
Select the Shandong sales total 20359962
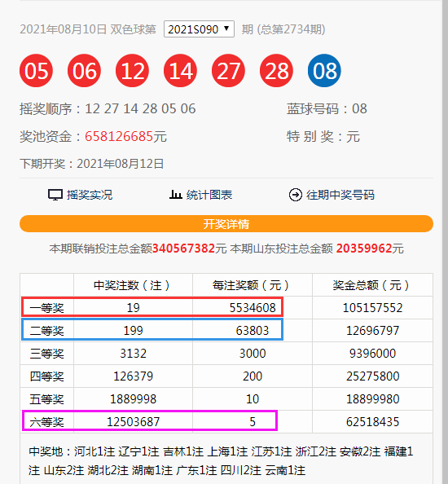click(x=364, y=249)
